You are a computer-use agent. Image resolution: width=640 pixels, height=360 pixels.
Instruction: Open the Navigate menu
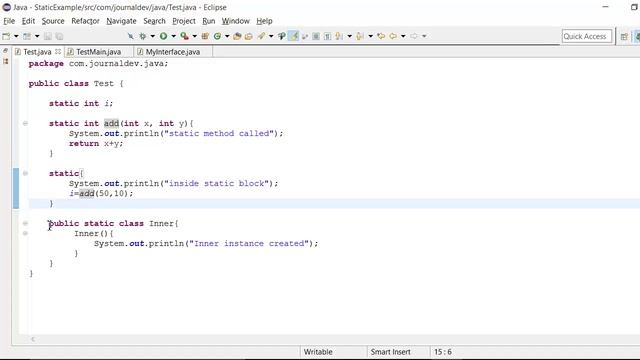(x=121, y=21)
